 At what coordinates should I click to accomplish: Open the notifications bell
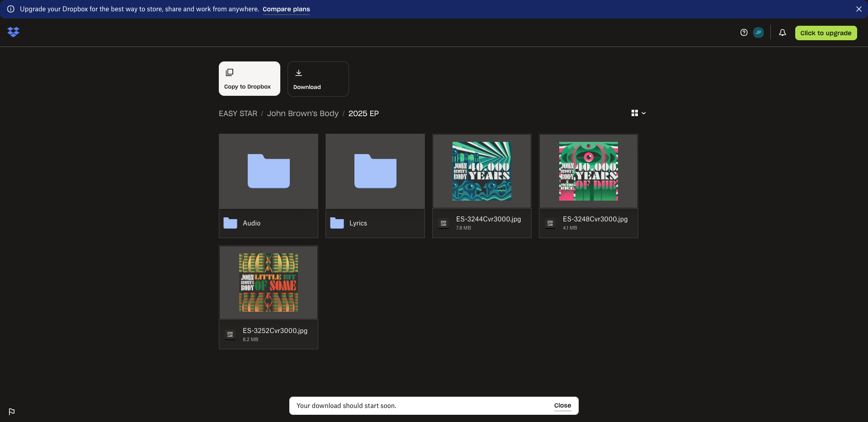coord(782,33)
